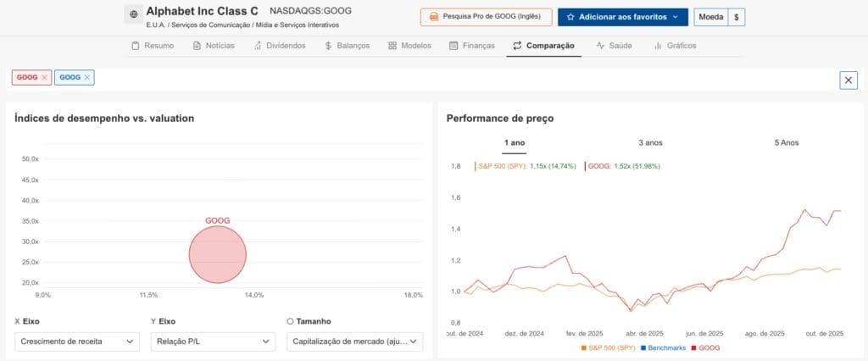The height and width of the screenshot is (361, 868).
Task: Open Pesquisa Pro de GOOG (Inglês)
Action: [x=486, y=17]
